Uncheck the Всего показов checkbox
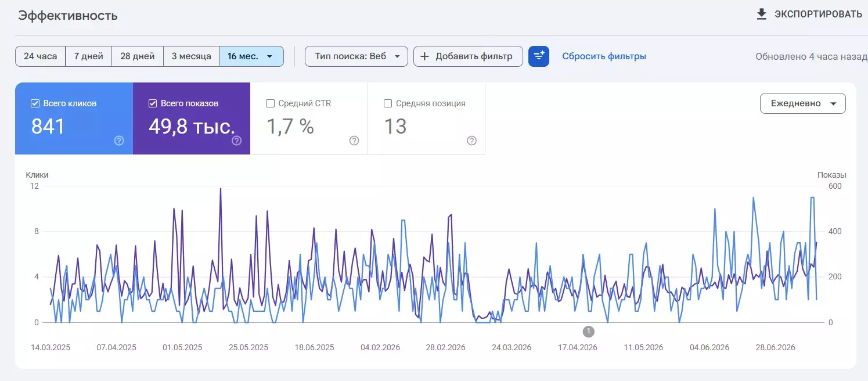Viewport: 868px width, 381px height. [x=153, y=103]
